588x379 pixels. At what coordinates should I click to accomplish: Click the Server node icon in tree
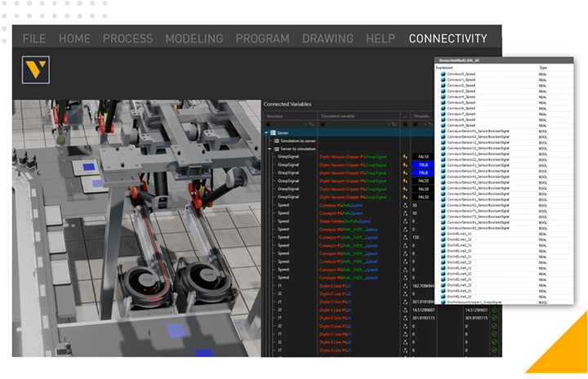274,132
